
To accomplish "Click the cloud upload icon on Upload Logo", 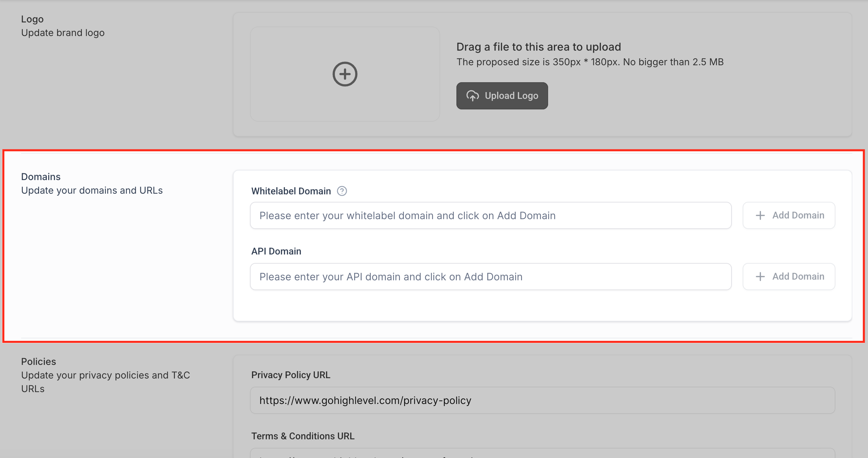I will pos(472,96).
